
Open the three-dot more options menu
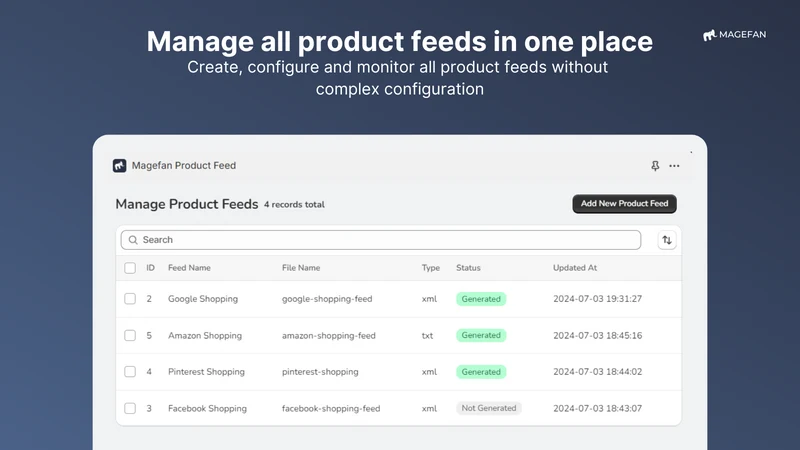click(674, 166)
